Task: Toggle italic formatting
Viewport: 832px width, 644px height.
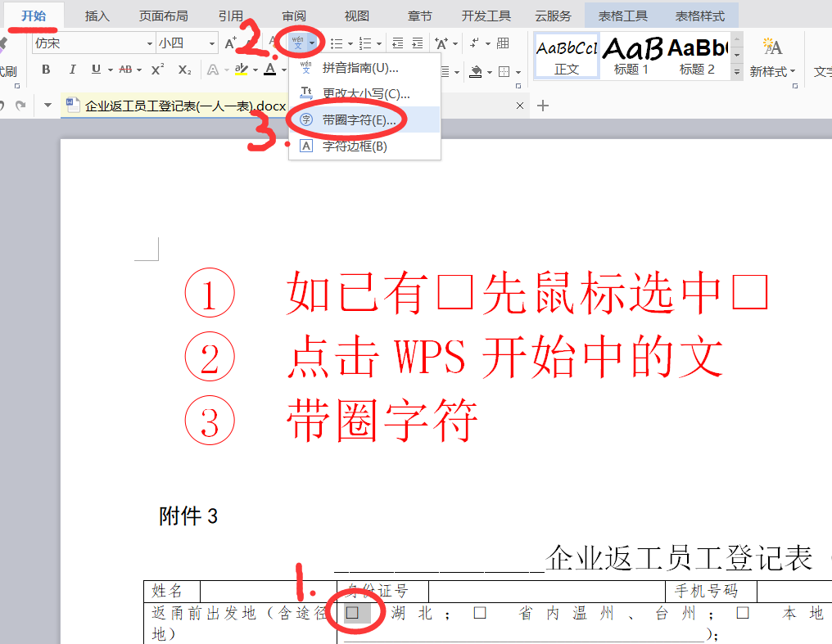Action: pyautogui.click(x=72, y=70)
